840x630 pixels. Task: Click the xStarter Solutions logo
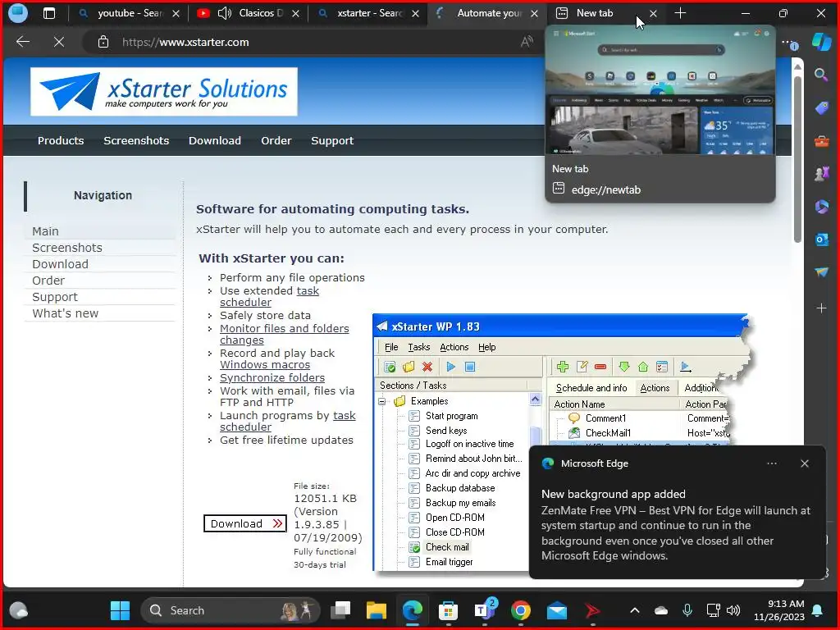click(164, 92)
